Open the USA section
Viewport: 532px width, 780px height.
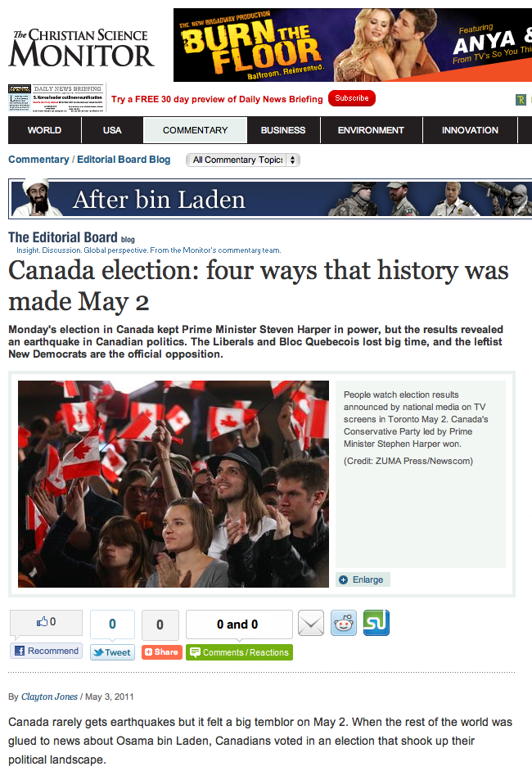click(x=112, y=130)
